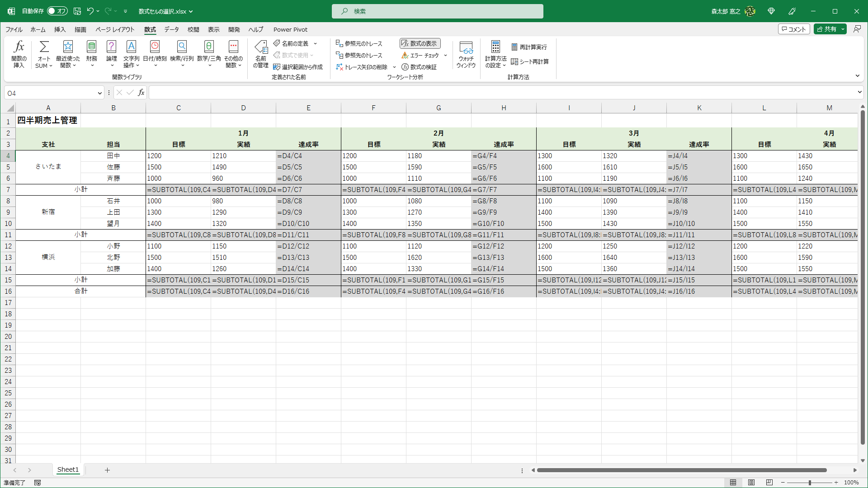
Task: Open the Date/Time (日付/時刻) functions icon
Action: (155, 47)
